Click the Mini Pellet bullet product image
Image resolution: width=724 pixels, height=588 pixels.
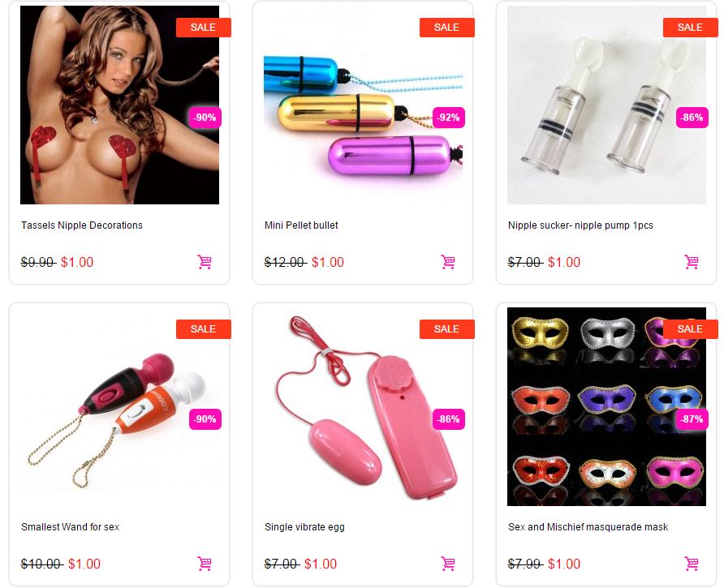pos(363,105)
